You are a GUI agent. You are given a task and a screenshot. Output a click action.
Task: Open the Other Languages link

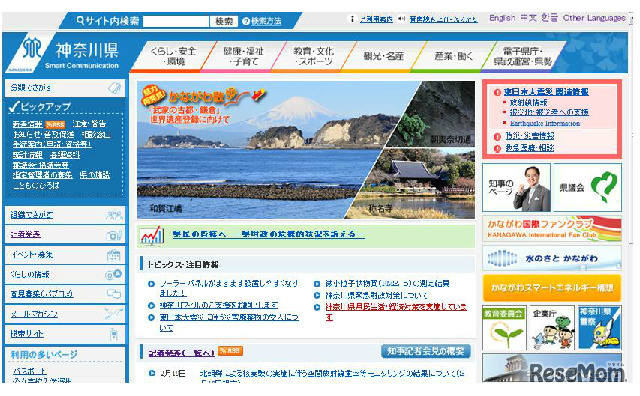click(594, 18)
